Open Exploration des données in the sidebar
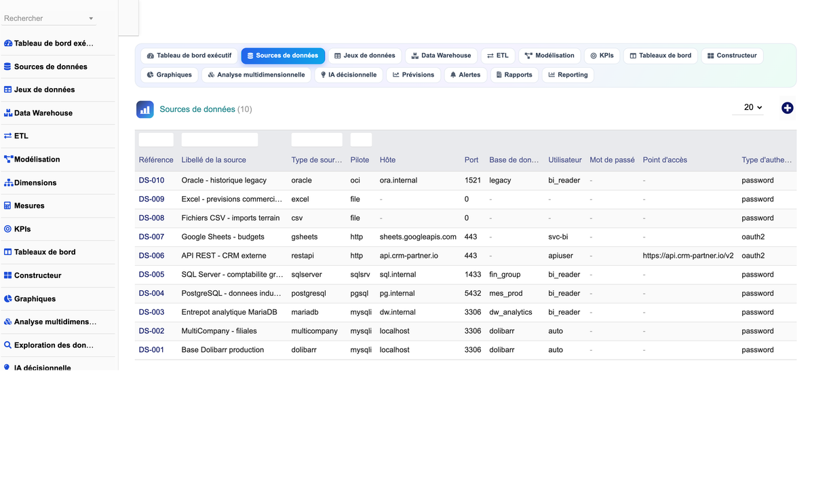 tap(54, 345)
